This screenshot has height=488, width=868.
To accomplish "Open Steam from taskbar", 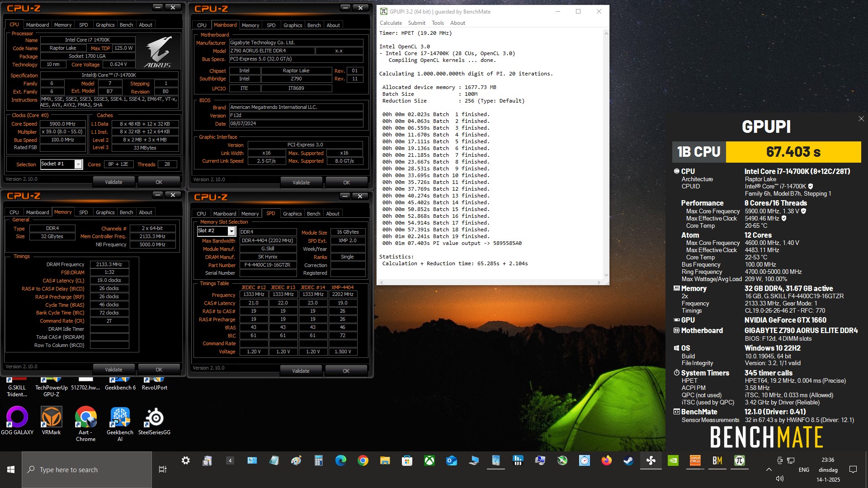I will click(628, 460).
